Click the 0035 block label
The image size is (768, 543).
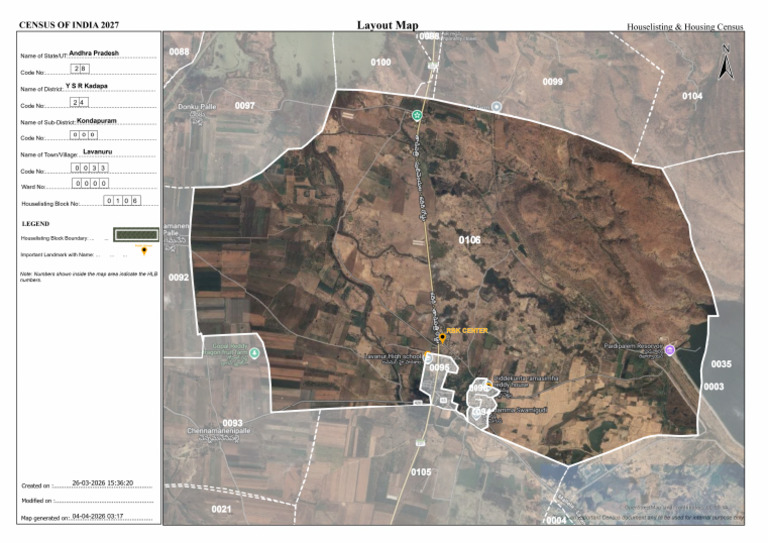[721, 364]
